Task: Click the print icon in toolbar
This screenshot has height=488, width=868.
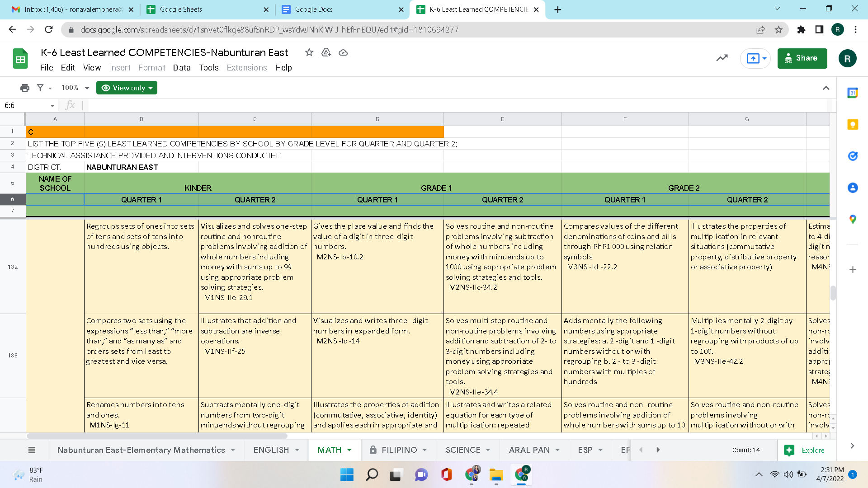Action: click(25, 88)
